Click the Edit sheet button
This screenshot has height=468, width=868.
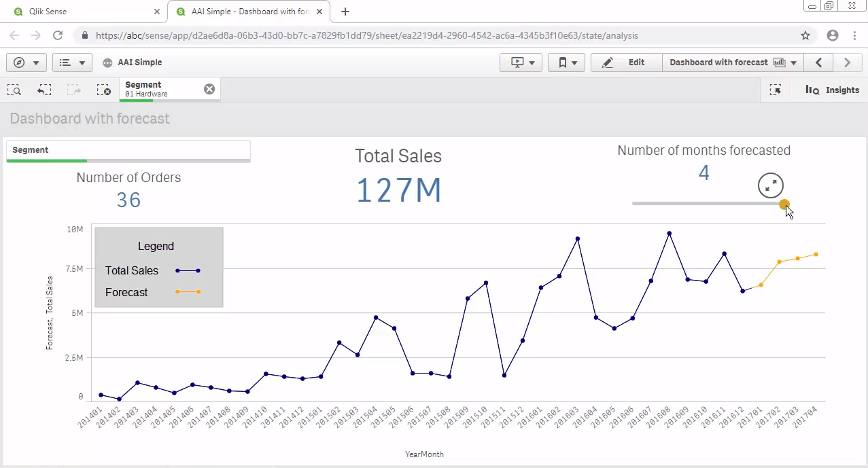pyautogui.click(x=626, y=62)
